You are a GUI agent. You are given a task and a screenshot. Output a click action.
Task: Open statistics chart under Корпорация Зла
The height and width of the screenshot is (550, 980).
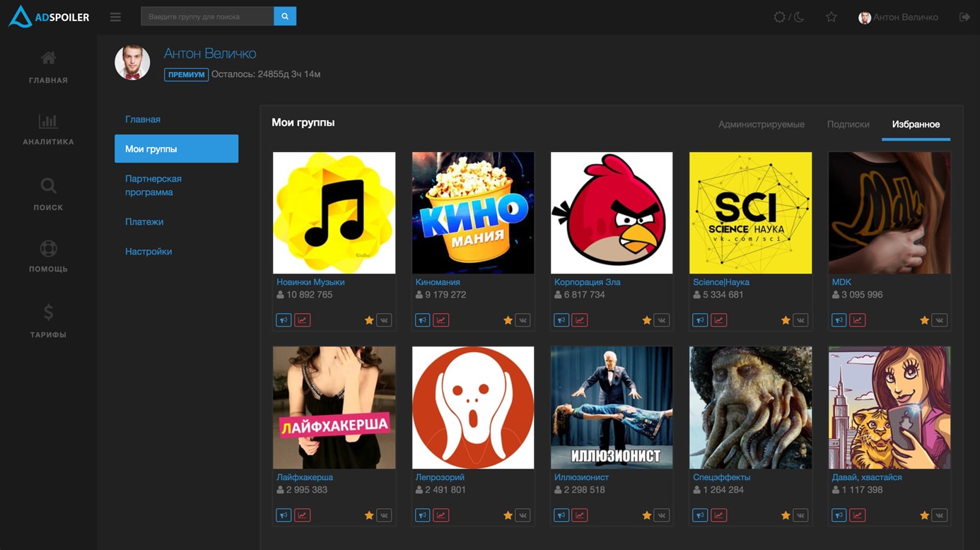coord(580,320)
